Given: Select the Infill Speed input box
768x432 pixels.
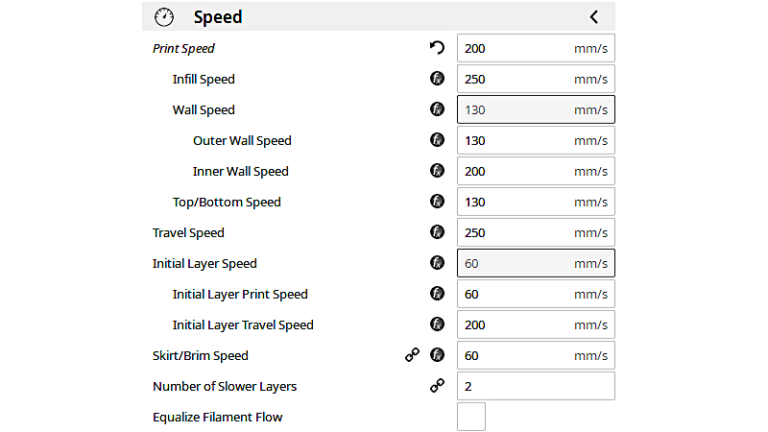Looking at the screenshot, I should point(535,79).
